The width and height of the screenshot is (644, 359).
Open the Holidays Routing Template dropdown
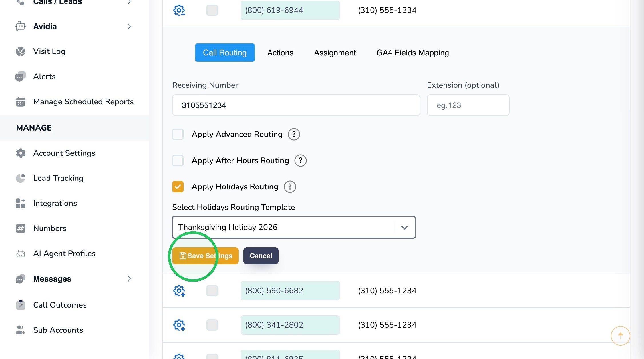pyautogui.click(x=294, y=227)
